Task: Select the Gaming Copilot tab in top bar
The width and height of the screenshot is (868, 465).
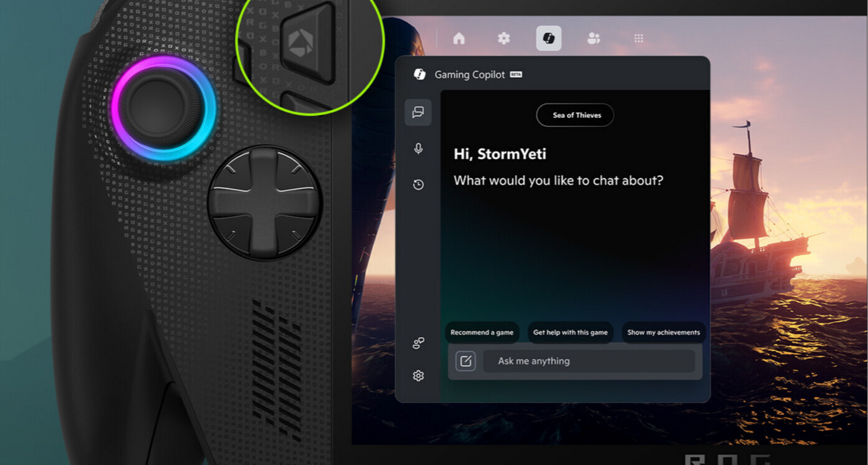Action: coord(549,39)
